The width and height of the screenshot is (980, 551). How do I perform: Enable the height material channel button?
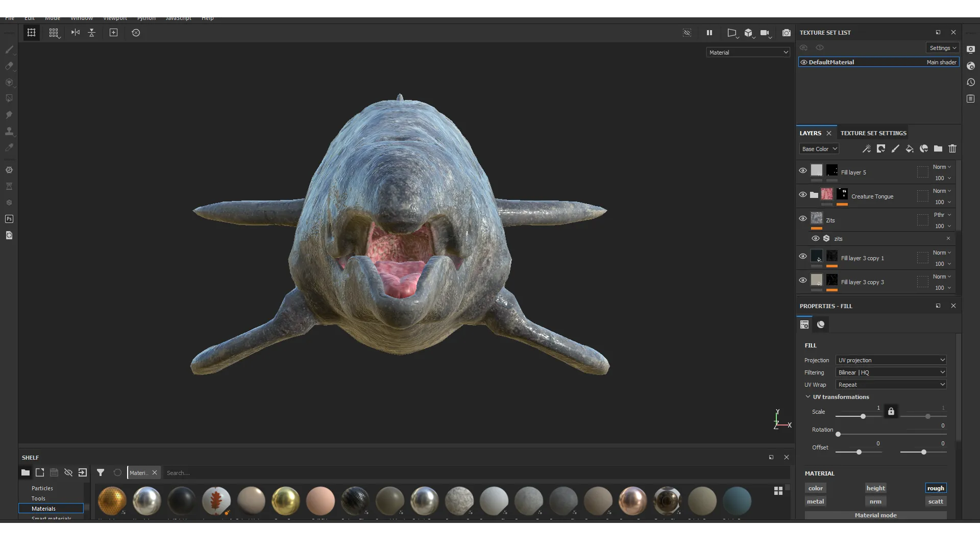click(875, 488)
